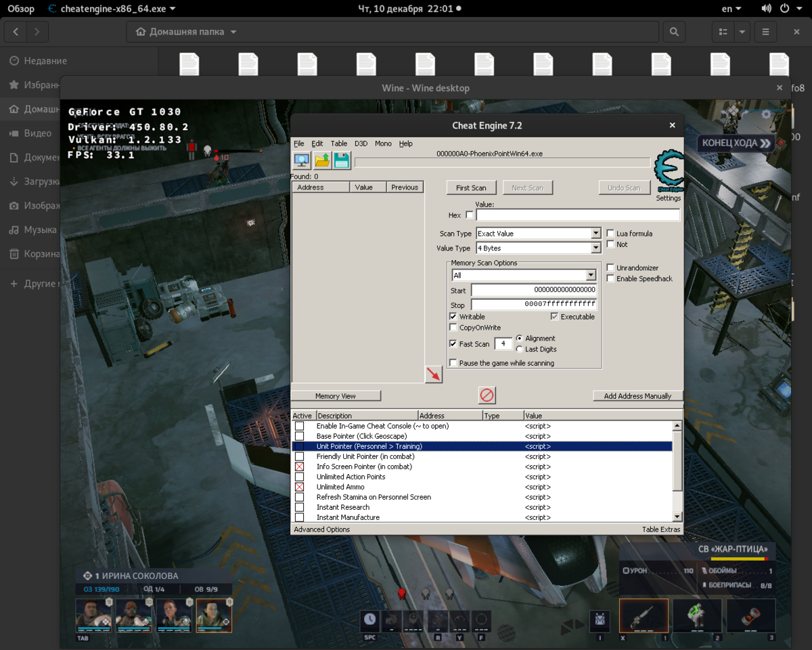Click the red no-entry delete-all-addresses icon
This screenshot has width=812, height=650.
point(487,395)
